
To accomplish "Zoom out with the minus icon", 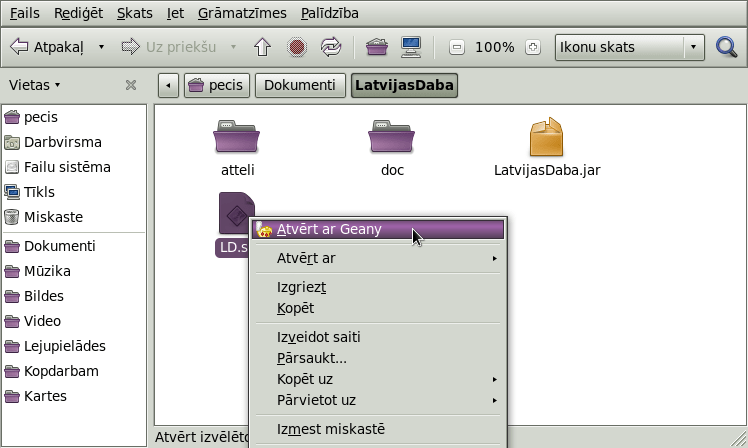I will pyautogui.click(x=457, y=47).
